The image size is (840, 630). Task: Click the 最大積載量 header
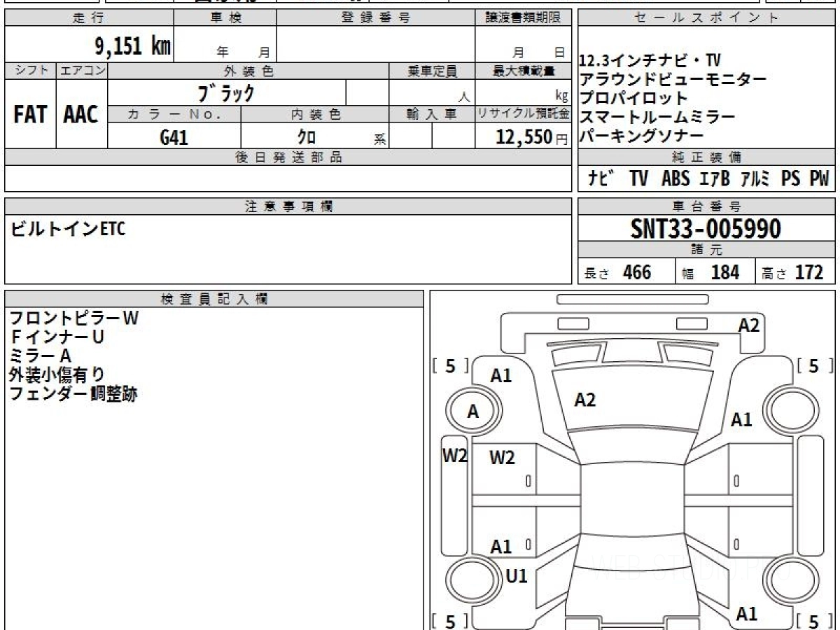524,71
